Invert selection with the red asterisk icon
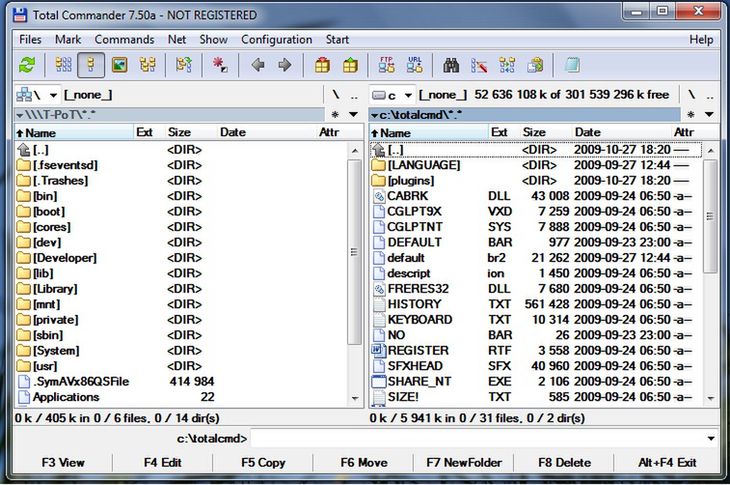The image size is (730, 485). [220, 65]
